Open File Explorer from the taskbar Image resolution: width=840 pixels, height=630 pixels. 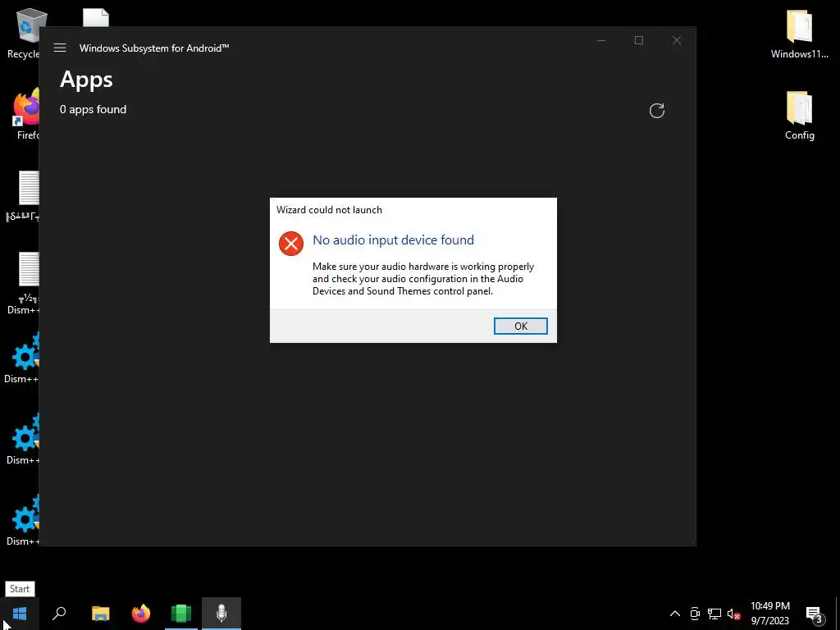tap(100, 614)
